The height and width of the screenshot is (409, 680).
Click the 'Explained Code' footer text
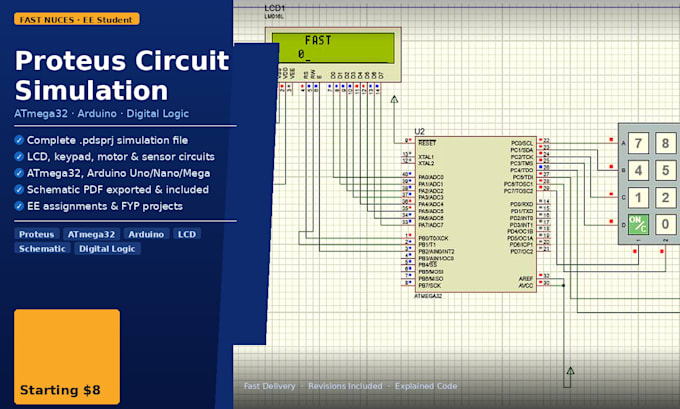tap(426, 386)
